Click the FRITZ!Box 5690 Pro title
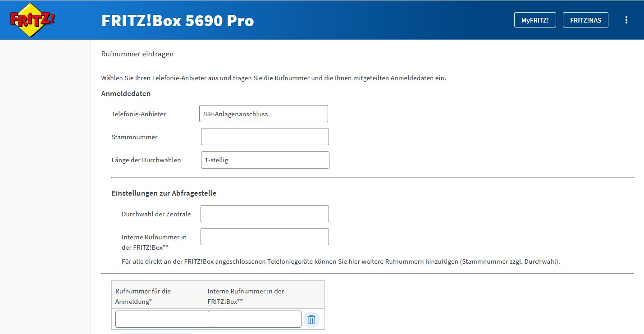The image size is (644, 334). tap(178, 21)
